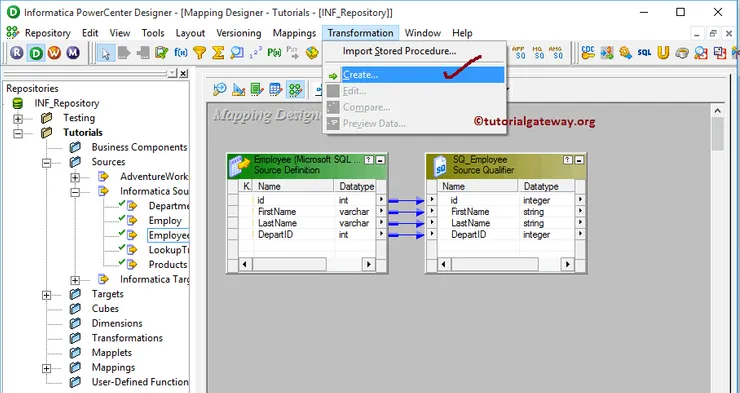Screen dimensions: 740x393
Task: Open the Target Designer ruler icon
Action: [238, 89]
